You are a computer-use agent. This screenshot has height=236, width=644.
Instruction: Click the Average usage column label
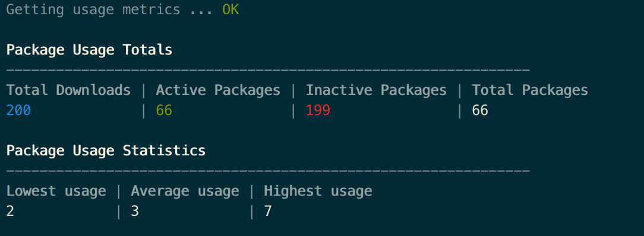pyautogui.click(x=185, y=191)
